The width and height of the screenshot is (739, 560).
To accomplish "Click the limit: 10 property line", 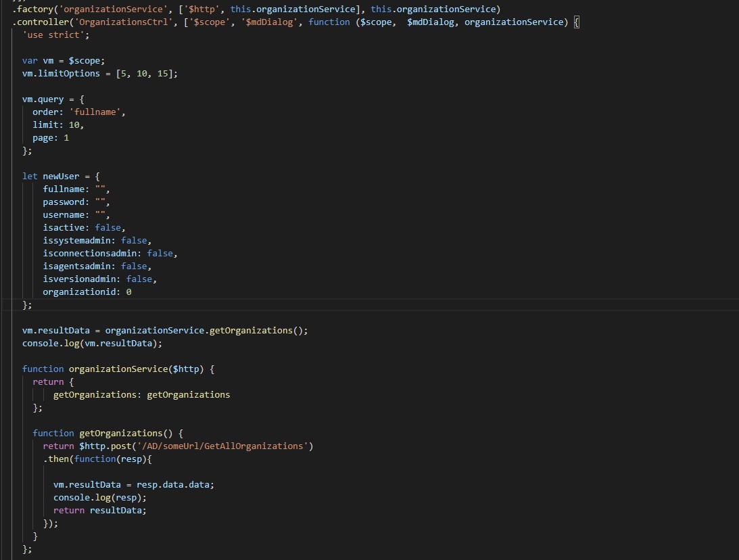I will 58,125.
